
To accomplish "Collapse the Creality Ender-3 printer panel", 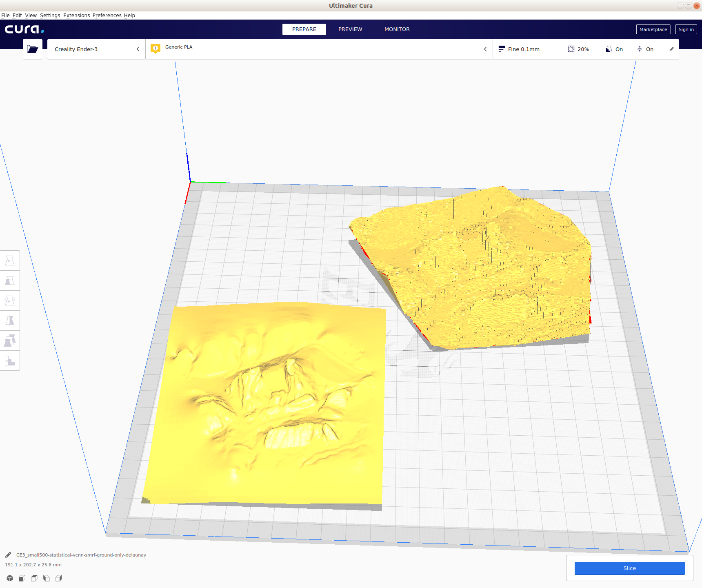I will [x=138, y=49].
